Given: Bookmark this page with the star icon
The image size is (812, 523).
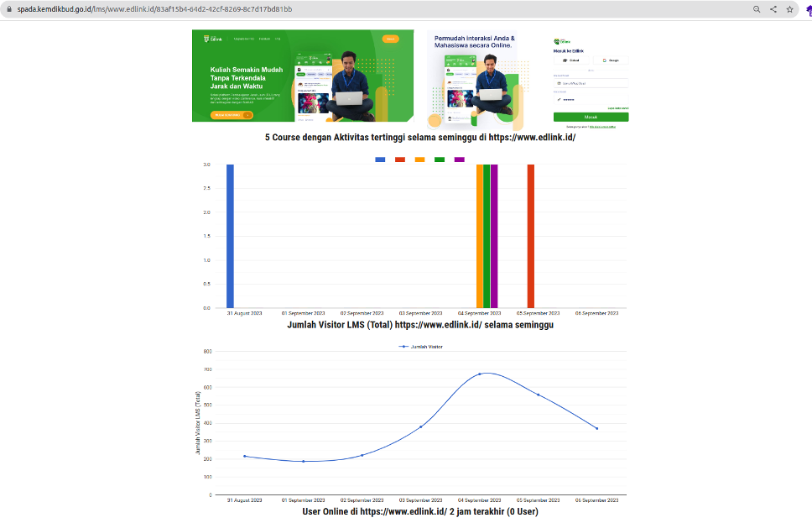Looking at the screenshot, I should click(x=789, y=9).
